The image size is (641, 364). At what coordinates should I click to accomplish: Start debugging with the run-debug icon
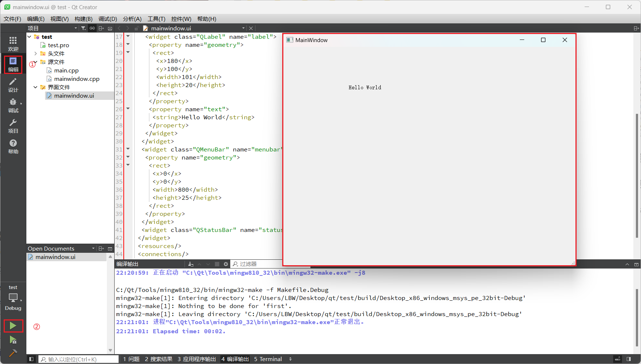click(x=13, y=340)
